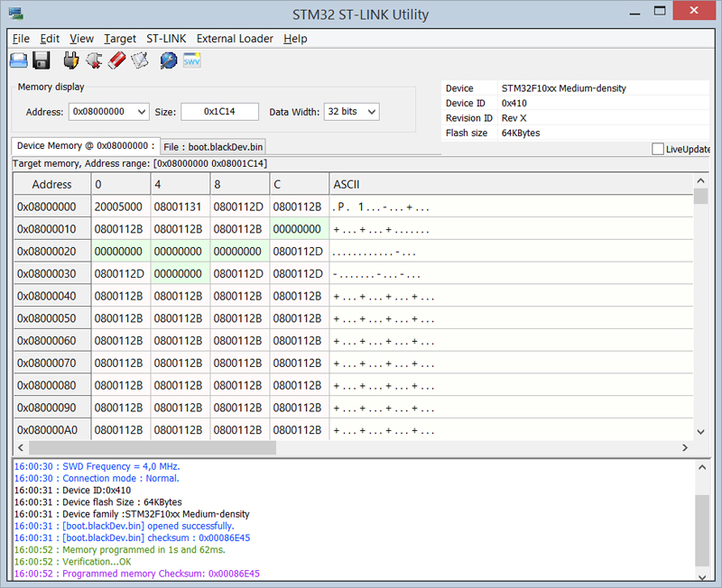Click Flash size value 64KBytes
Viewport: 722px width, 588px height.
coord(521,133)
